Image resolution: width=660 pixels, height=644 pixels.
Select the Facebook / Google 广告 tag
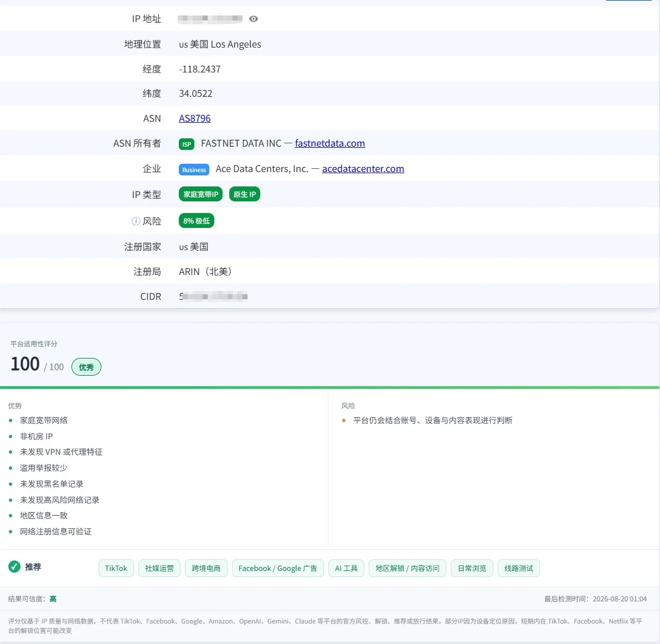[x=278, y=568]
